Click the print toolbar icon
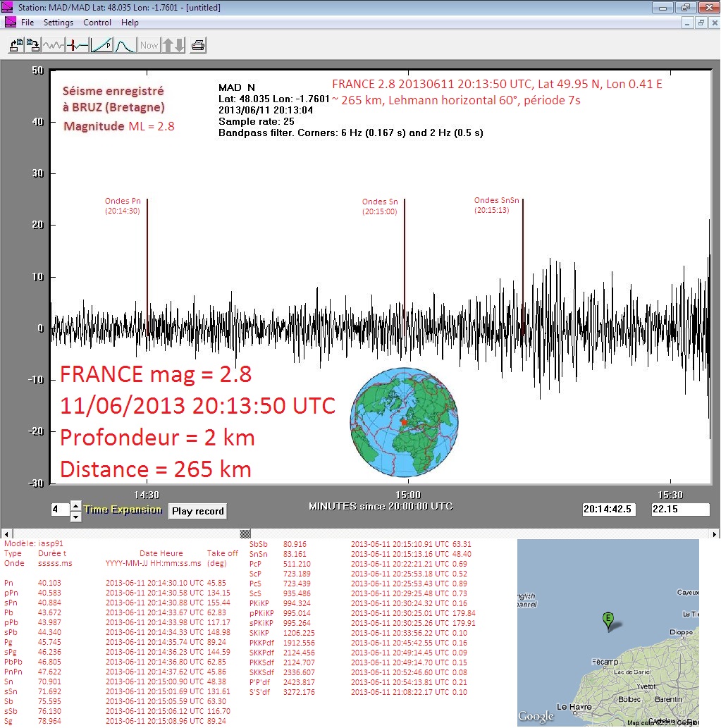The image size is (721, 728). [198, 45]
